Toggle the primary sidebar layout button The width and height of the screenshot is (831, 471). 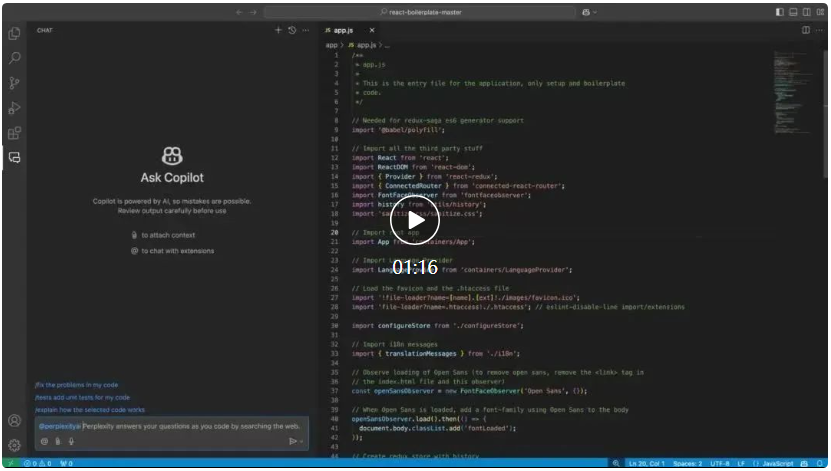[780, 12]
